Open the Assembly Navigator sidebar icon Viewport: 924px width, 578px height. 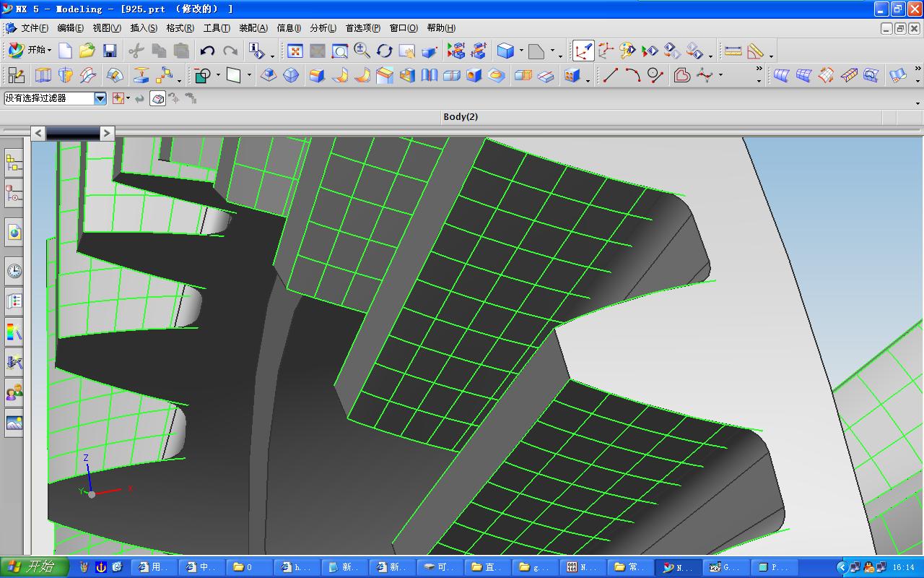point(14,163)
